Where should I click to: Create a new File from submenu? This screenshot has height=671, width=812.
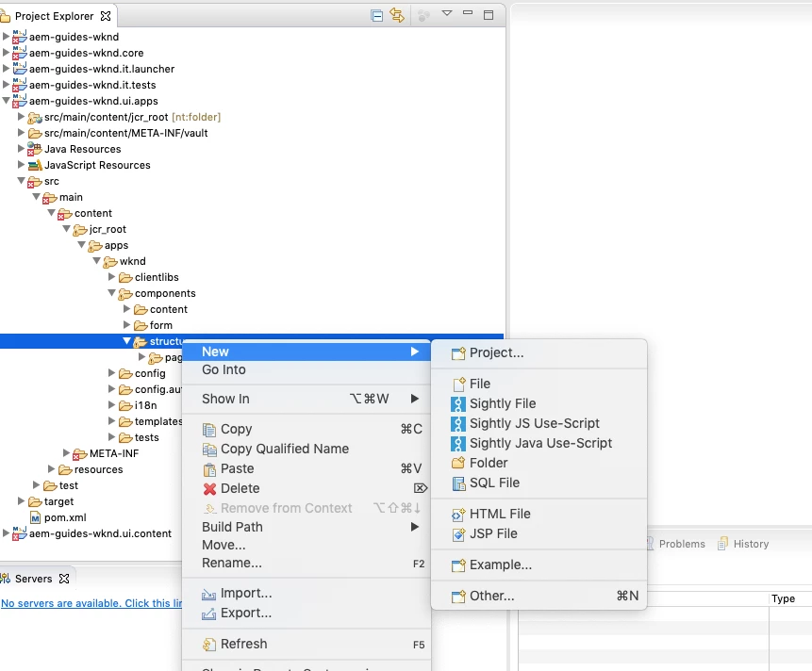(x=539, y=384)
